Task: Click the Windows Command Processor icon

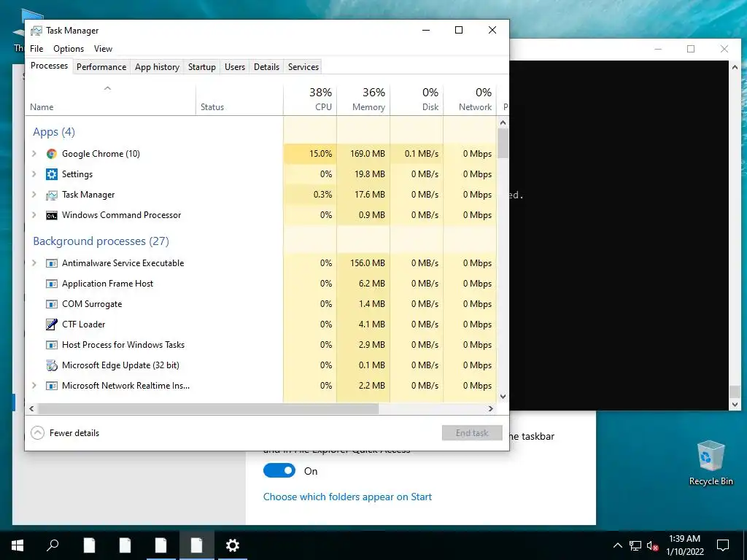Action: coord(52,215)
